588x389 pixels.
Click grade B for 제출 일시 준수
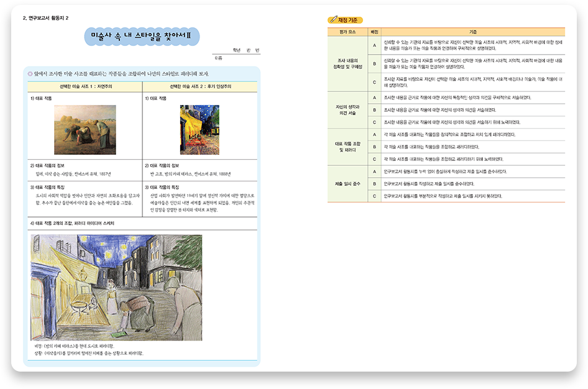point(374,184)
